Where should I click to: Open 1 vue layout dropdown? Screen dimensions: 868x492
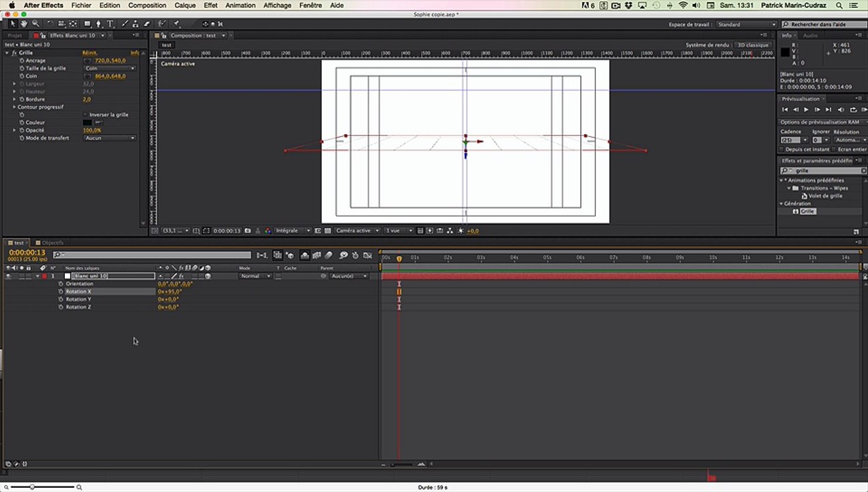pos(399,230)
